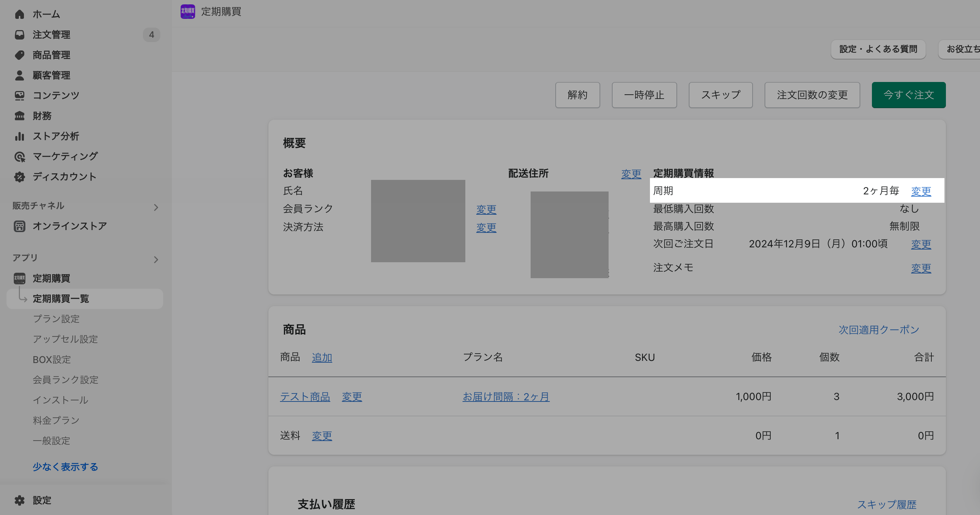Open プラン設定 menu item
This screenshot has height=515, width=980.
[x=56, y=319]
